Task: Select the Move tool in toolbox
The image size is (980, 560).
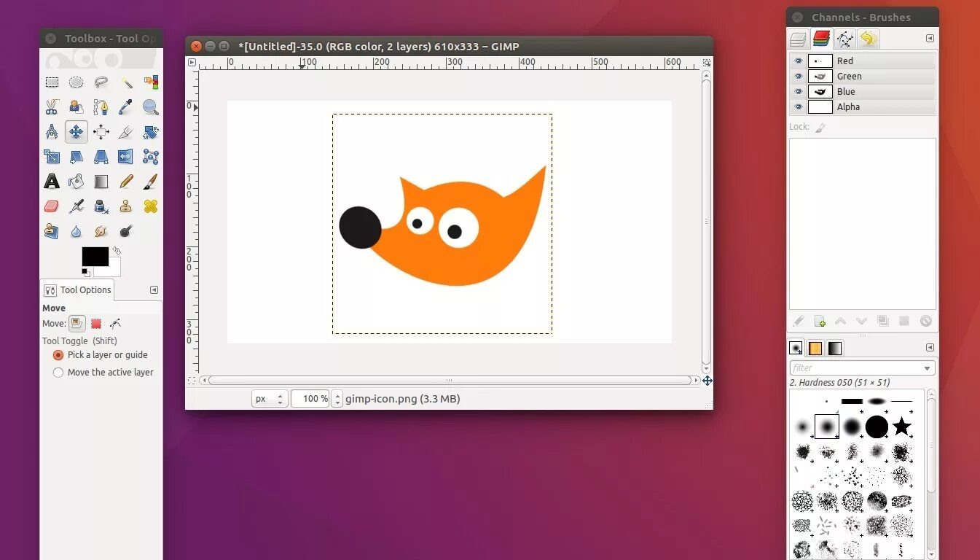Action: click(76, 132)
